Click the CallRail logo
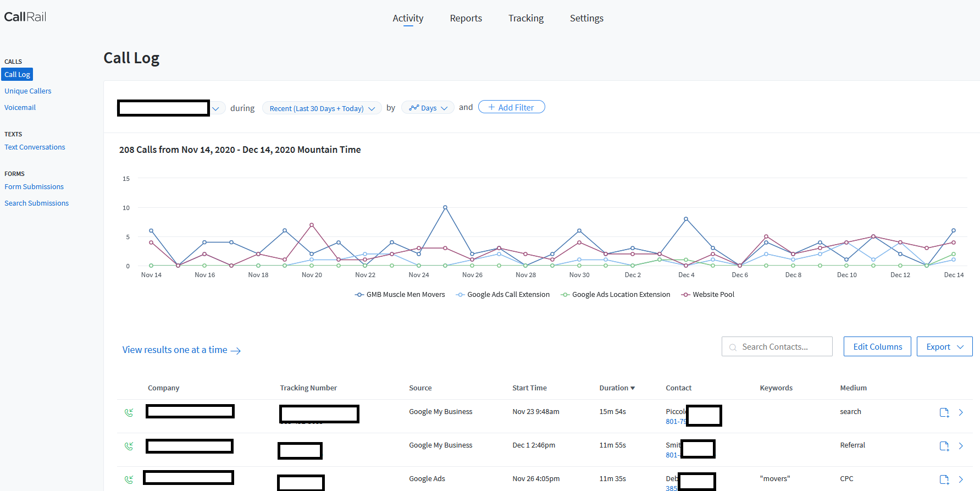980x491 pixels. (x=25, y=17)
